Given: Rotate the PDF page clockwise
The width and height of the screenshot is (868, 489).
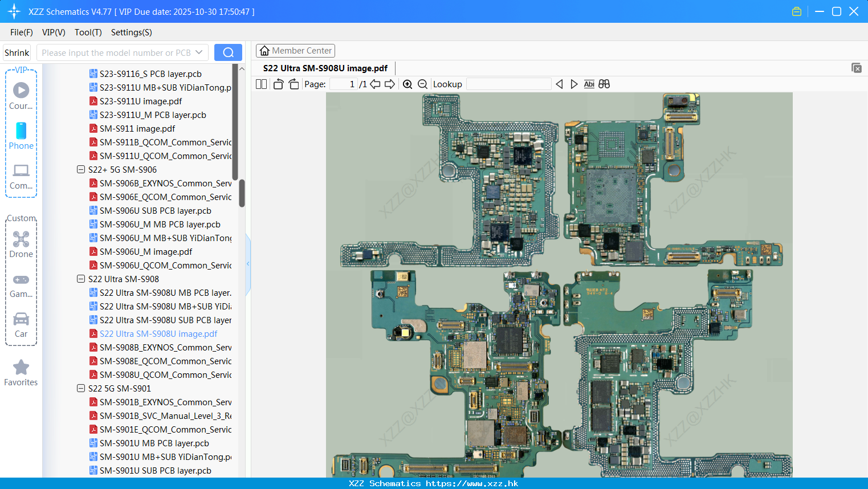Looking at the screenshot, I should (294, 84).
